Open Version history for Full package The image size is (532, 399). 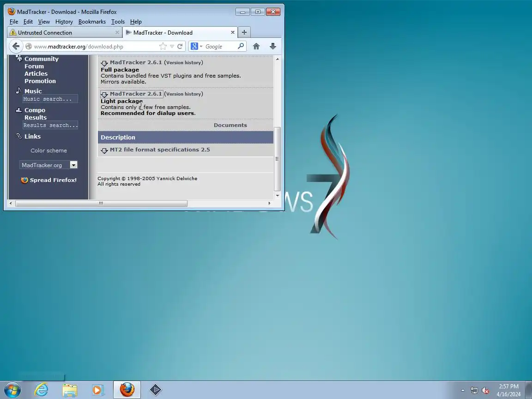click(x=183, y=62)
